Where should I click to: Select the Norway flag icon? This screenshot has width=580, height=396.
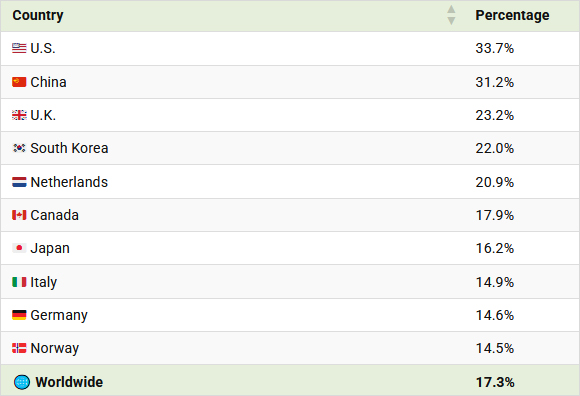coord(19,348)
